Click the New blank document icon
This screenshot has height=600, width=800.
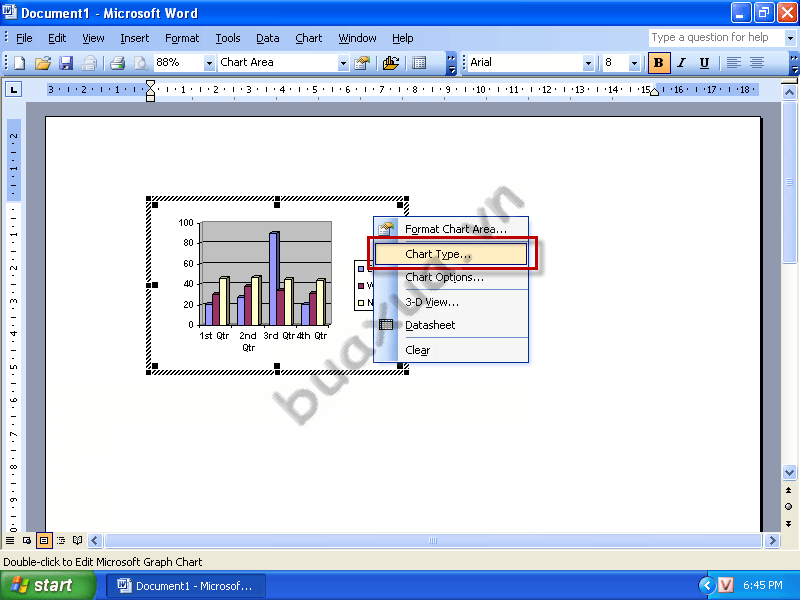[x=19, y=63]
